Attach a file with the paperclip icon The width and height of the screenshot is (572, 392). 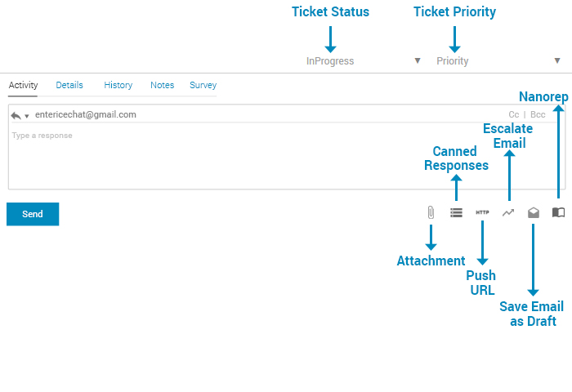[431, 212]
